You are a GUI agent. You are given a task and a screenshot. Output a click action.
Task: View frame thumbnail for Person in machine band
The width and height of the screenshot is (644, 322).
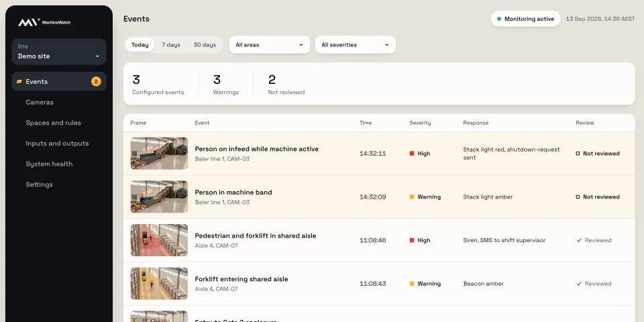pyautogui.click(x=159, y=197)
